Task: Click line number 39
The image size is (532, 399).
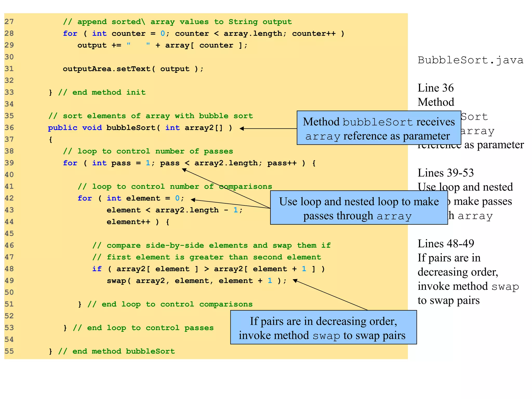Action: pyautogui.click(x=9, y=163)
